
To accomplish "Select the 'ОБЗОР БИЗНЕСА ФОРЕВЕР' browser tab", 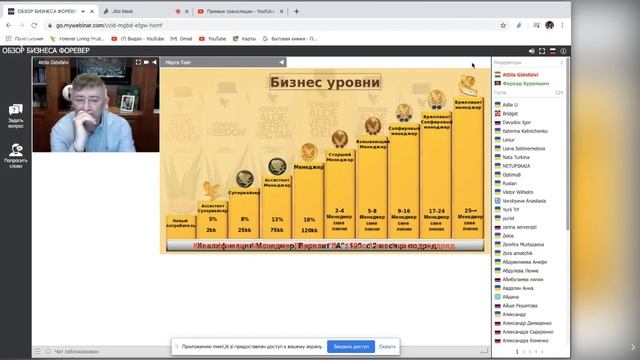I will tap(51, 11).
